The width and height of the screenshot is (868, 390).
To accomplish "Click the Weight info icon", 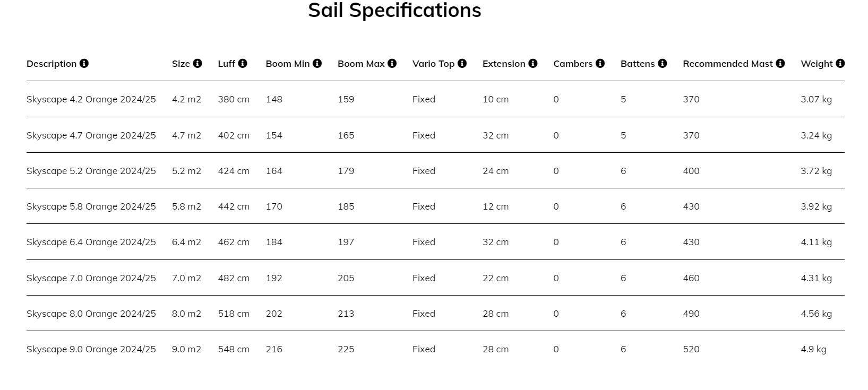I will (x=840, y=64).
